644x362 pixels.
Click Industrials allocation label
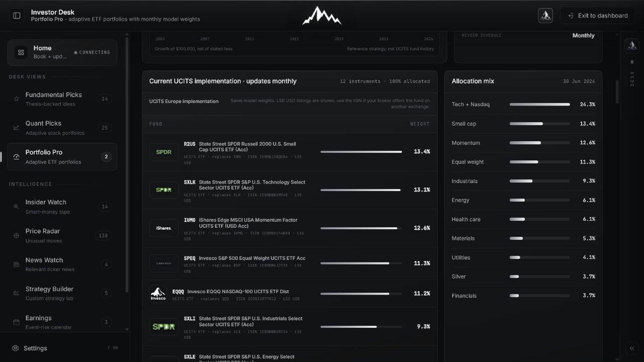coord(464,181)
